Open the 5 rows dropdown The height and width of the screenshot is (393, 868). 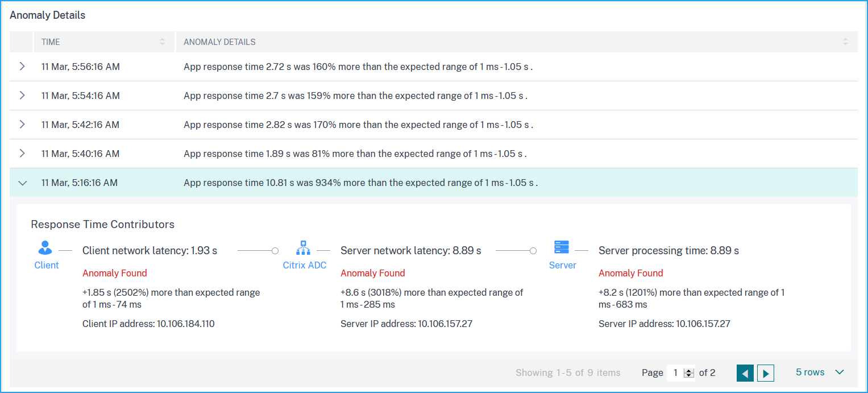coord(820,373)
